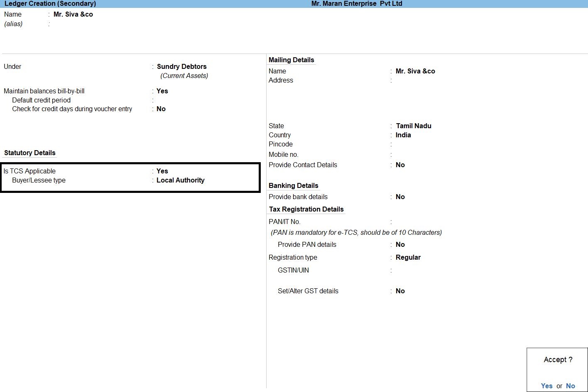588x392 pixels.
Task: Toggle the Is TCS Applicable value
Action: pos(162,171)
